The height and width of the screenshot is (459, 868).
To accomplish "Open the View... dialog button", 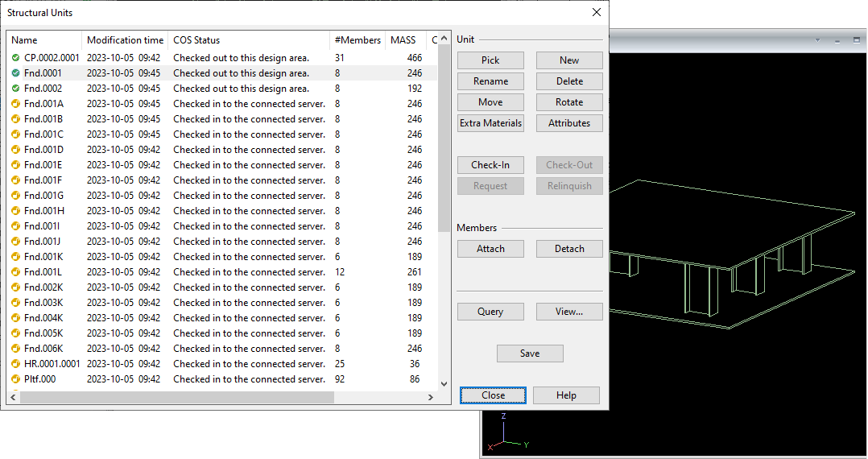I will coord(569,312).
